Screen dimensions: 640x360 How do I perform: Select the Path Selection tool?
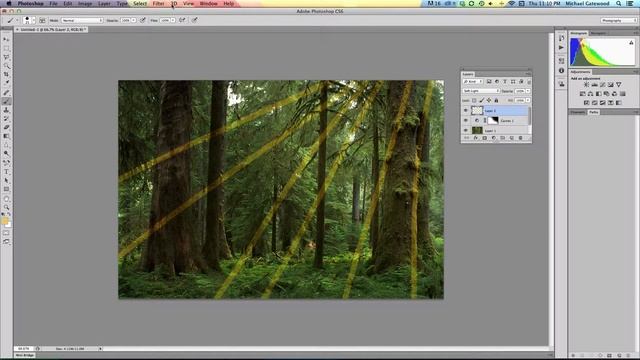pyautogui.click(x=6, y=180)
